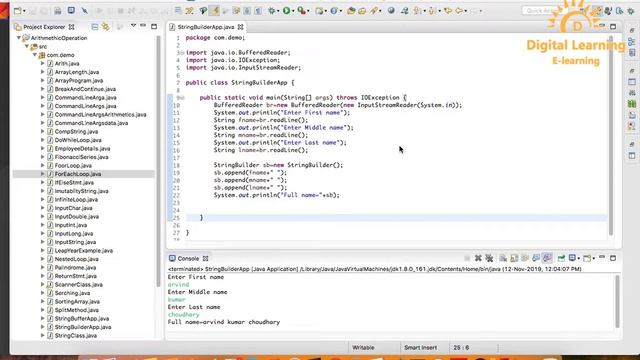Image resolution: width=640 pixels, height=360 pixels.
Task: Select LeapYearExample.java in Project Explorer
Action: (83, 251)
